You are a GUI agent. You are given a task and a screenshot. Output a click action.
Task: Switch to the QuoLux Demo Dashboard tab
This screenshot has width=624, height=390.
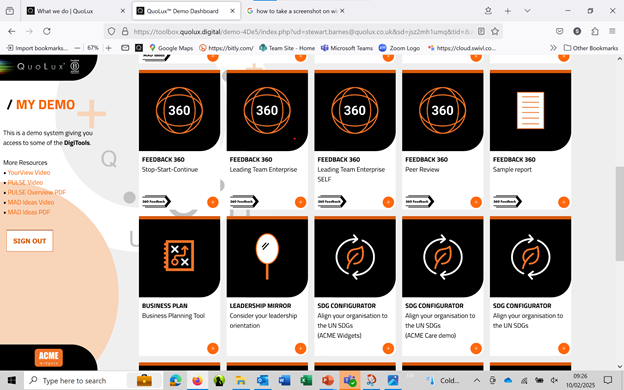click(x=186, y=11)
